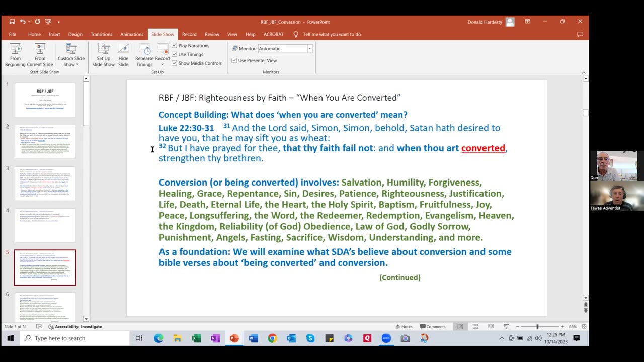
Task: Switch to Reading View
Action: pos(491,327)
